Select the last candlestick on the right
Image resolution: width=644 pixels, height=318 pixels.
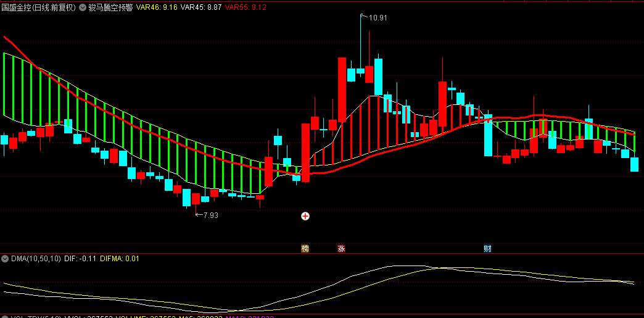(x=634, y=164)
